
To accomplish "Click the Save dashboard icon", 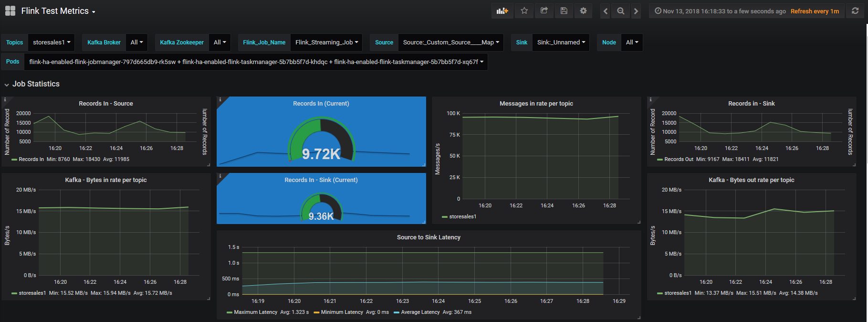I will click(x=564, y=11).
